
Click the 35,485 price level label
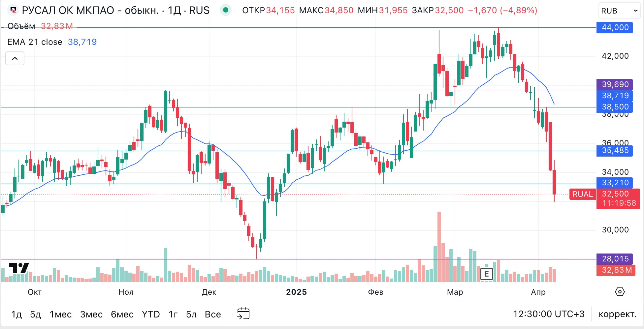pyautogui.click(x=615, y=151)
